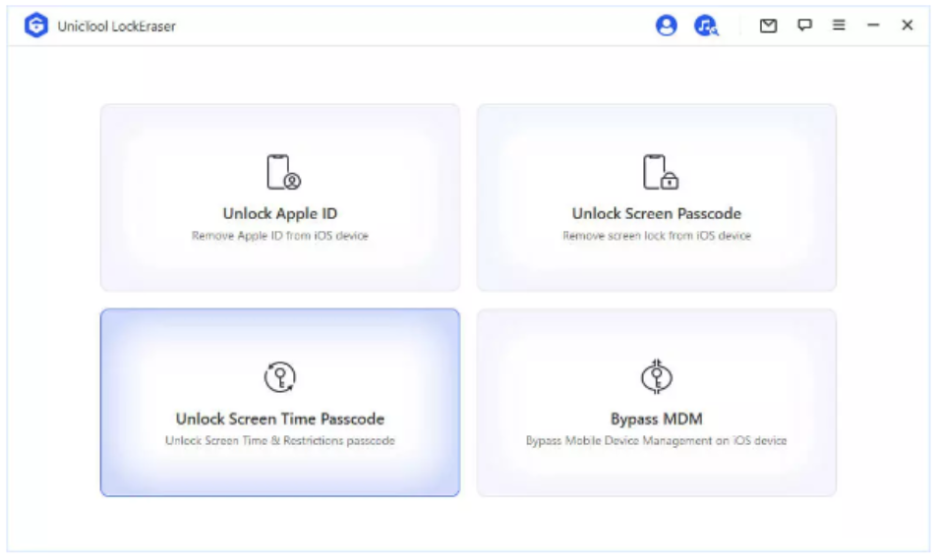Click the Bypass MDM key icon
Viewport: 938px width, 560px height.
tap(656, 377)
